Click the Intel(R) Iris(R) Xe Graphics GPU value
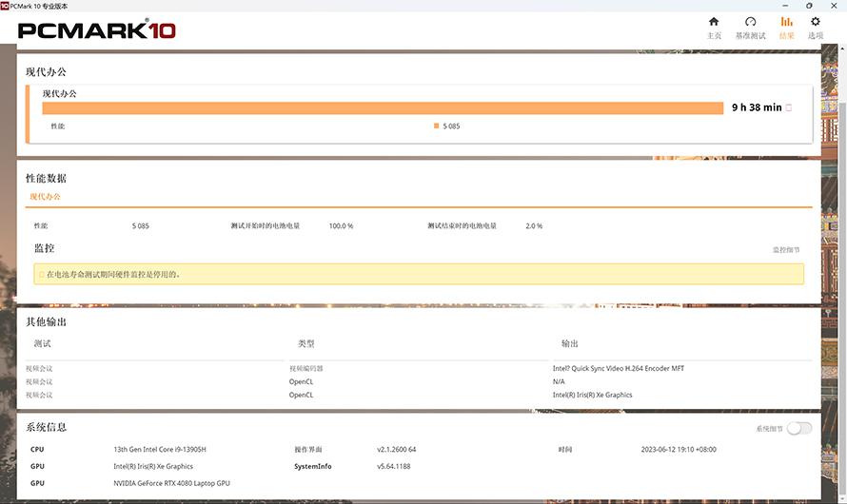The image size is (847, 504). point(153,466)
